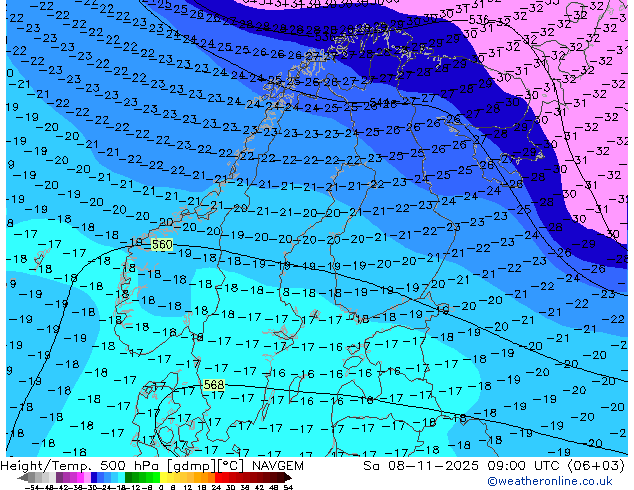Click the bright yellow legend swatch

(x=163, y=477)
